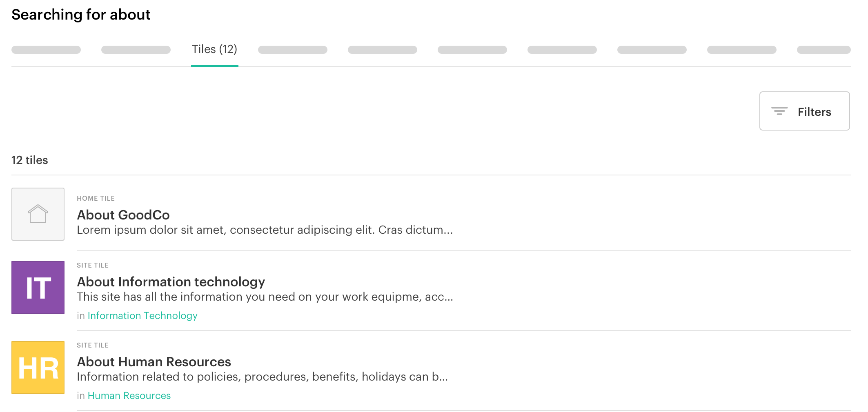Click placeholder tab immediately right of Tiles tab
The image size is (868, 412).
(x=292, y=50)
